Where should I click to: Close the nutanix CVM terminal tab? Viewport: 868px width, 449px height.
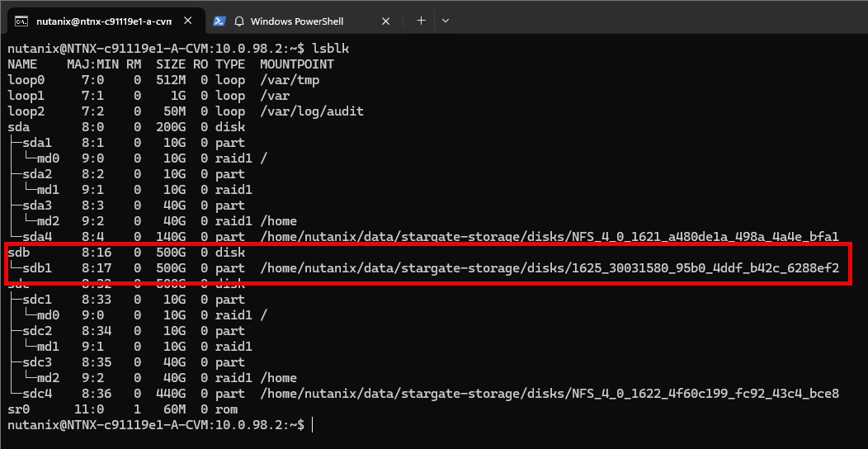point(187,21)
